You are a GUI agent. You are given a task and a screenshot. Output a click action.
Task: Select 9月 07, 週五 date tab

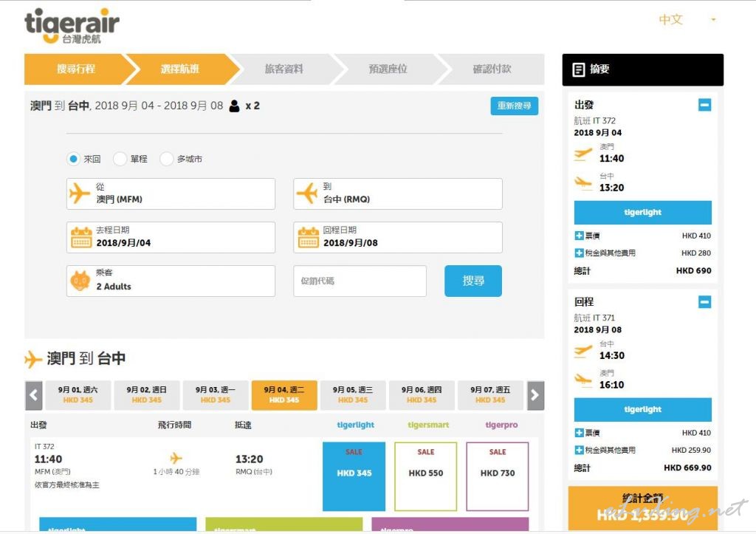coord(490,395)
